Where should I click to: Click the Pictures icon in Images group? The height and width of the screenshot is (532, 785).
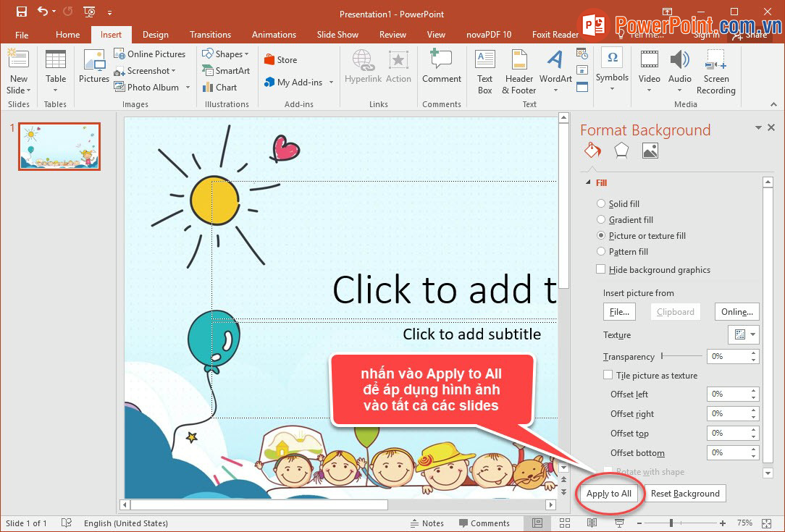click(94, 67)
